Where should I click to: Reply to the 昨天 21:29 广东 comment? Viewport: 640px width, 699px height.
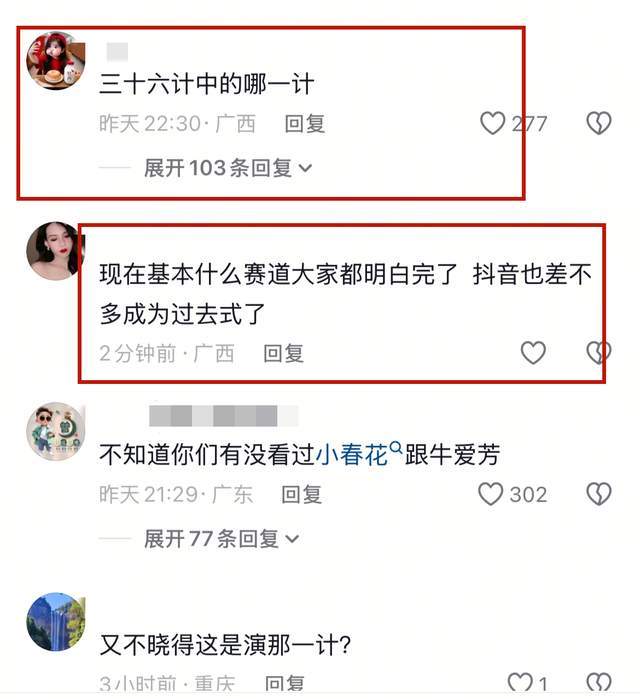(302, 494)
